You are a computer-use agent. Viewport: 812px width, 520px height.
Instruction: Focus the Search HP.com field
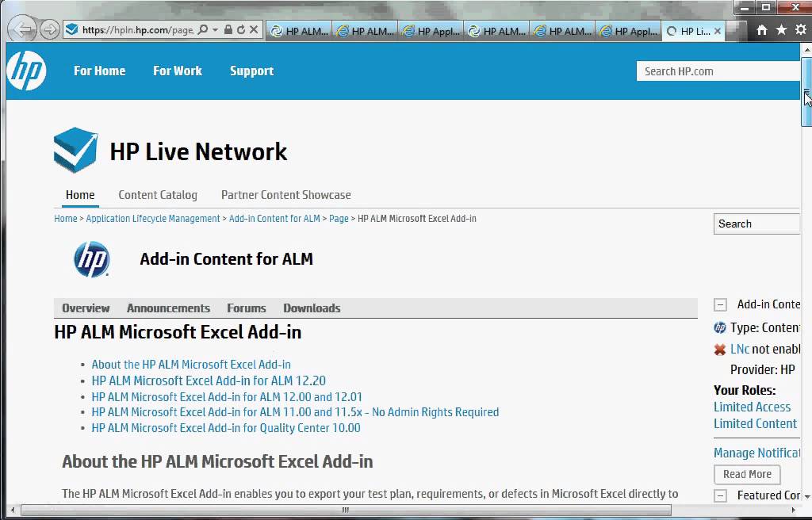[718, 71]
